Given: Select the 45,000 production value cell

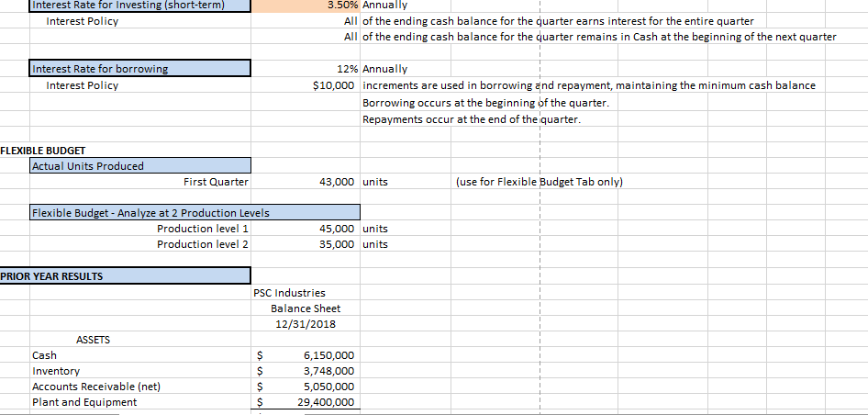Looking at the screenshot, I should [306, 229].
